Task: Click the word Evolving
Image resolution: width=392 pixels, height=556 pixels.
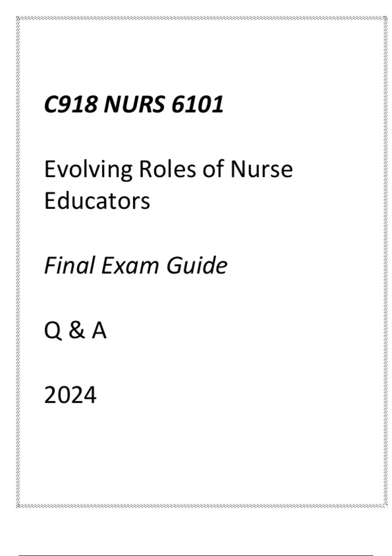Action: 88,170
